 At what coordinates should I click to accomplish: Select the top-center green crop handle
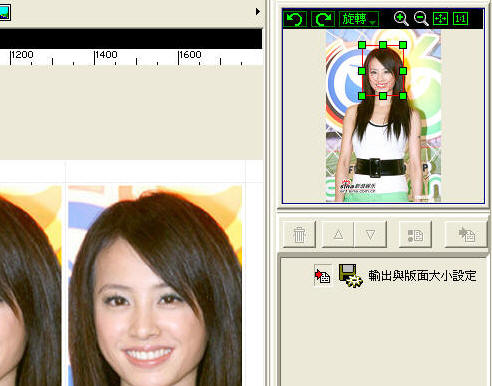pyautogui.click(x=383, y=45)
